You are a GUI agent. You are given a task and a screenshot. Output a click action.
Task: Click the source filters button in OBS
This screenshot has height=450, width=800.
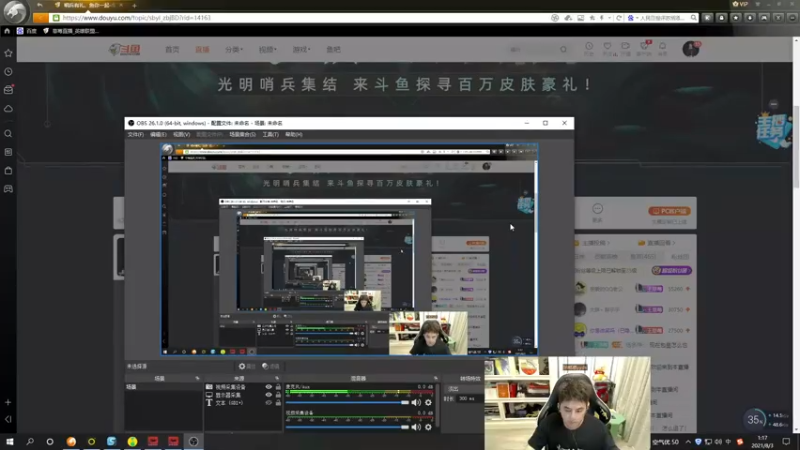click(271, 366)
